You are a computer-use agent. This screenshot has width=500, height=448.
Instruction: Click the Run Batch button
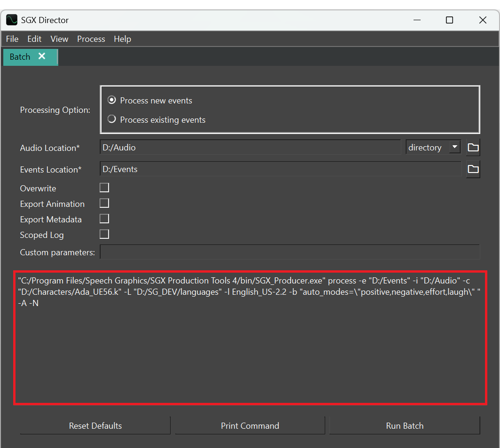click(405, 425)
